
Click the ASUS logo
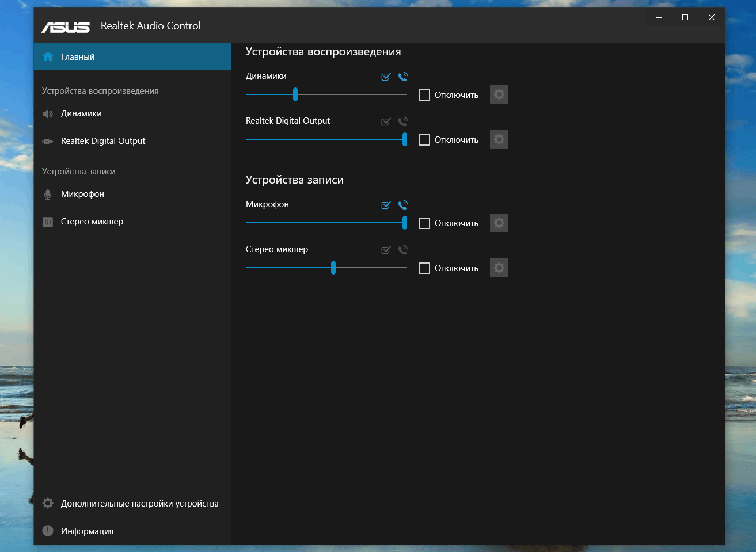click(66, 27)
